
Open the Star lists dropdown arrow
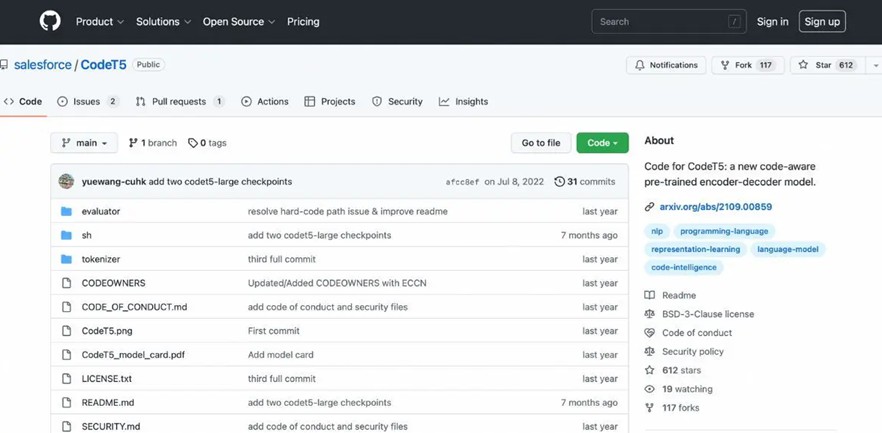(874, 65)
